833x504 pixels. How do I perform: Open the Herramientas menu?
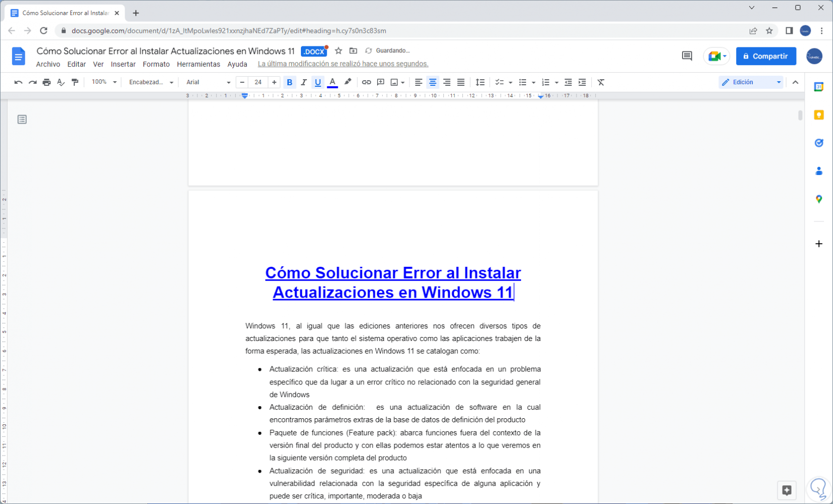198,64
